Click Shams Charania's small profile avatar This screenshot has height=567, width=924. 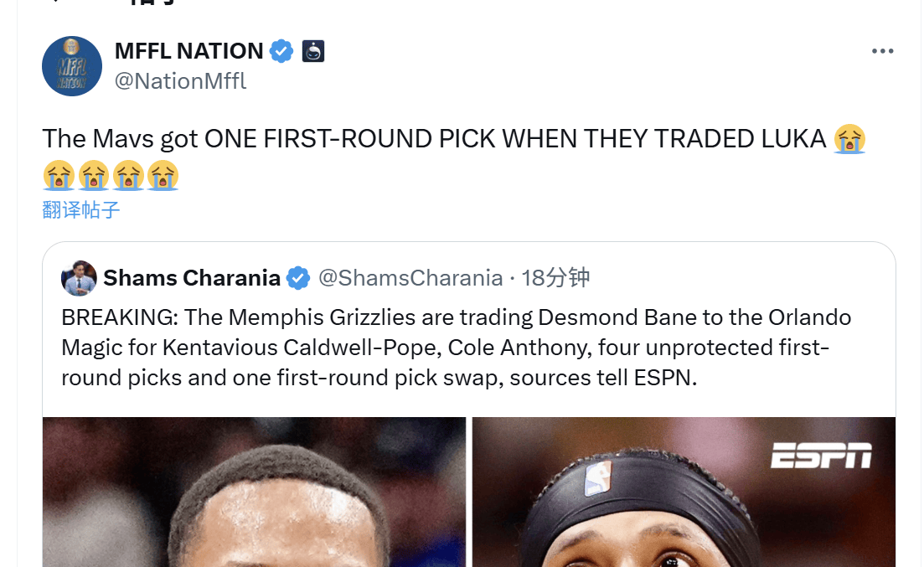pos(79,278)
